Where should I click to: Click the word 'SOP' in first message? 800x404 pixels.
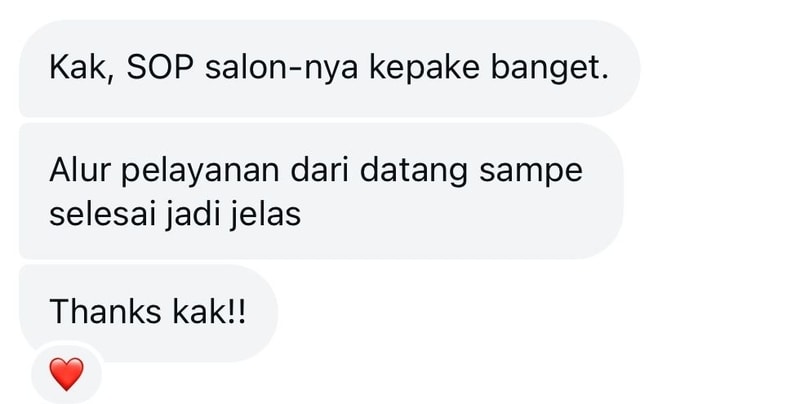[x=160, y=67]
